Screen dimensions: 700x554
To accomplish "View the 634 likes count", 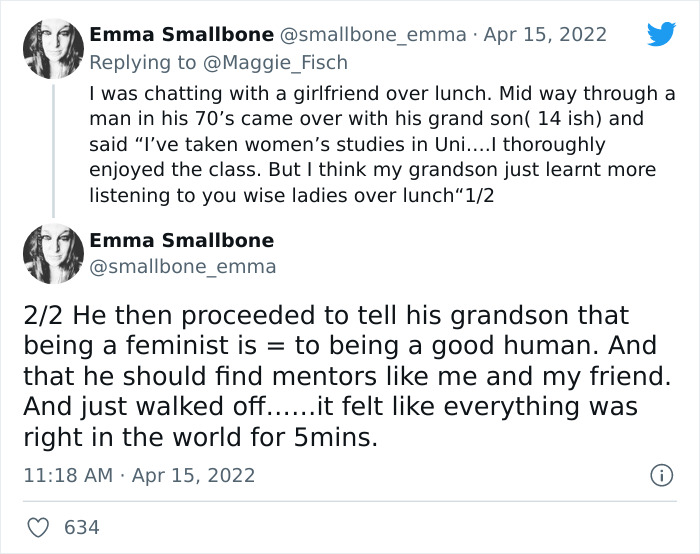I will click(x=82, y=526).
